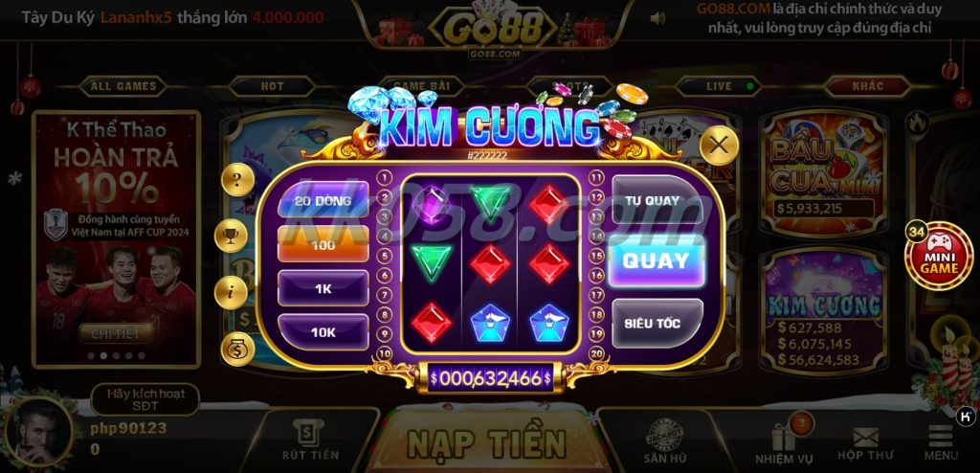980x473 pixels.
Task: Toggle Tự Quay auto spin
Action: click(x=652, y=200)
